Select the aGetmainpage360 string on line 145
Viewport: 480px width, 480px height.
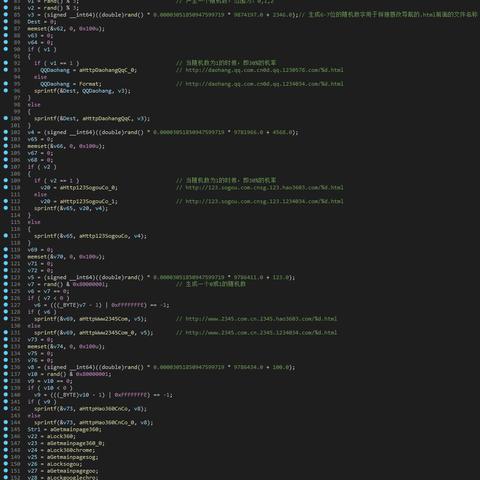(x=74, y=429)
